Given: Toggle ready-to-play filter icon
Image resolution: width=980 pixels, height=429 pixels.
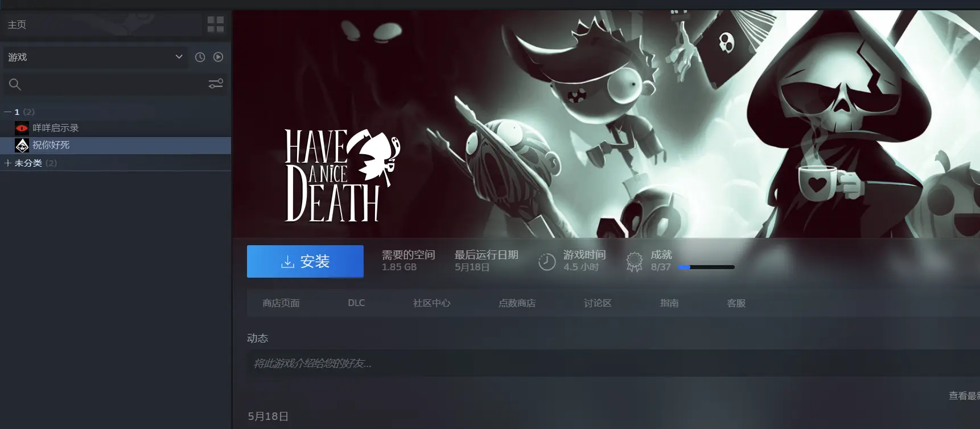Looking at the screenshot, I should 218,57.
